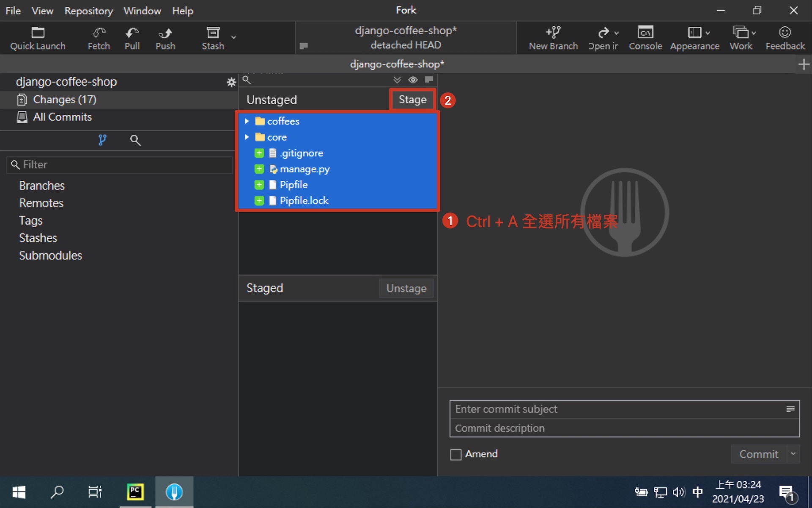Open the Windows Start menu

(19, 492)
